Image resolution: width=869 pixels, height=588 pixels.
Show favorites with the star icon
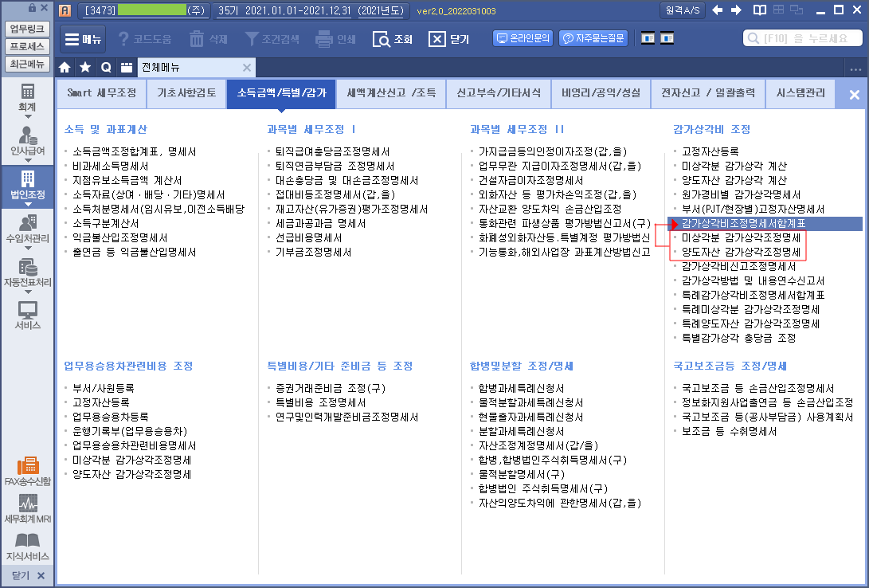(x=84, y=68)
